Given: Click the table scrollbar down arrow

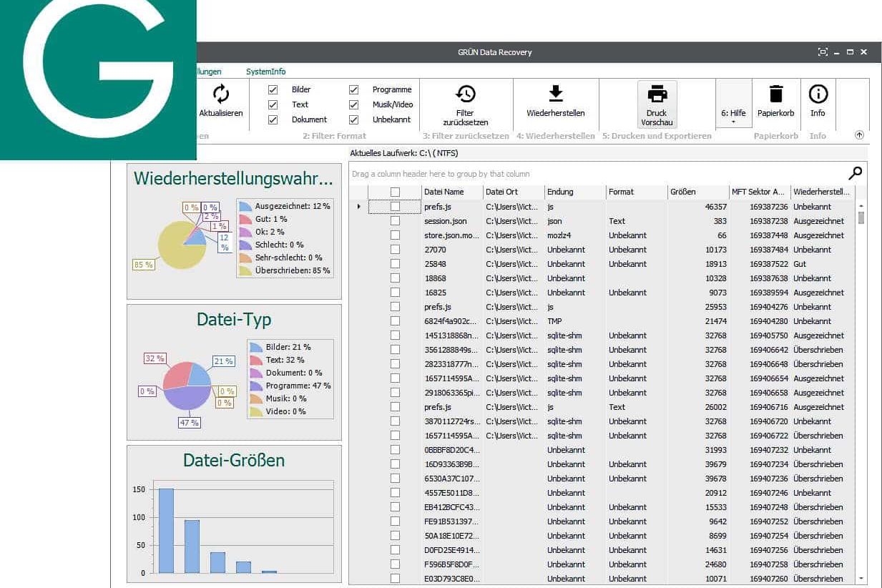Looking at the screenshot, I should (861, 578).
